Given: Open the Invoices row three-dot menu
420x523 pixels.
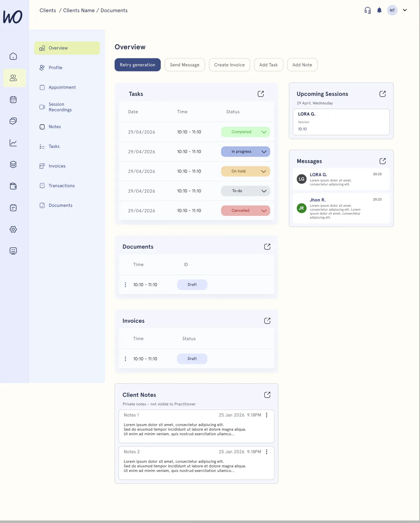Looking at the screenshot, I should click(125, 359).
